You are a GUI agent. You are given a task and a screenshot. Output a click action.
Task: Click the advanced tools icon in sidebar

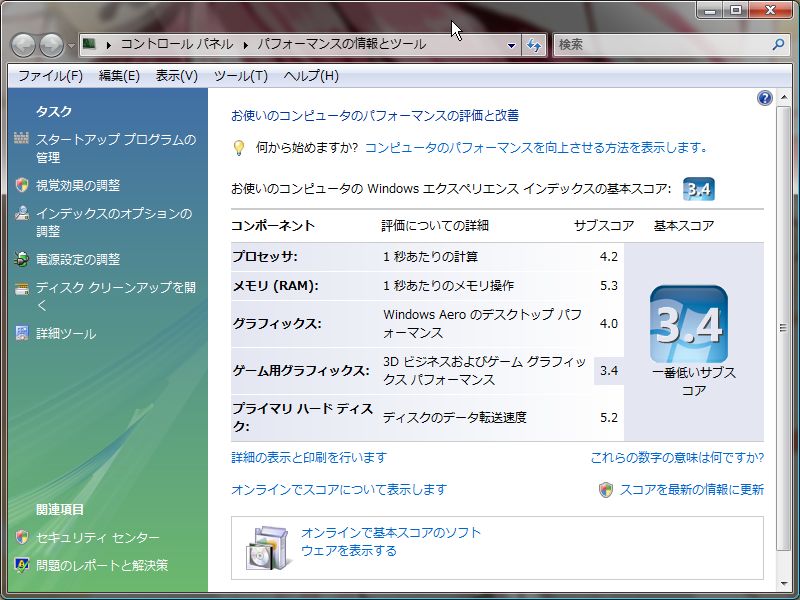click(x=21, y=333)
